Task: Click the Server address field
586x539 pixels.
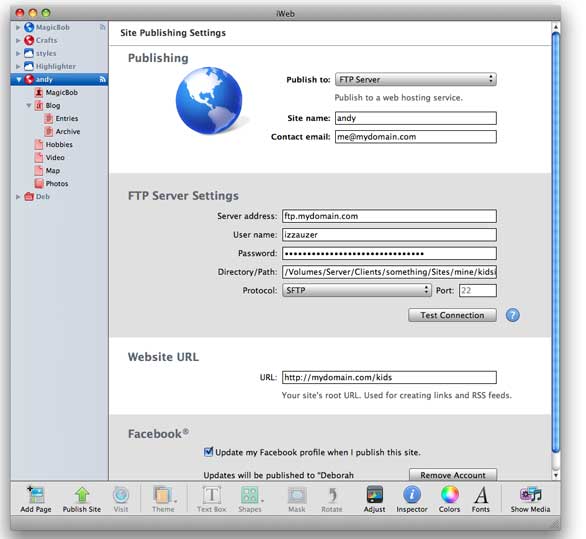Action: click(389, 216)
